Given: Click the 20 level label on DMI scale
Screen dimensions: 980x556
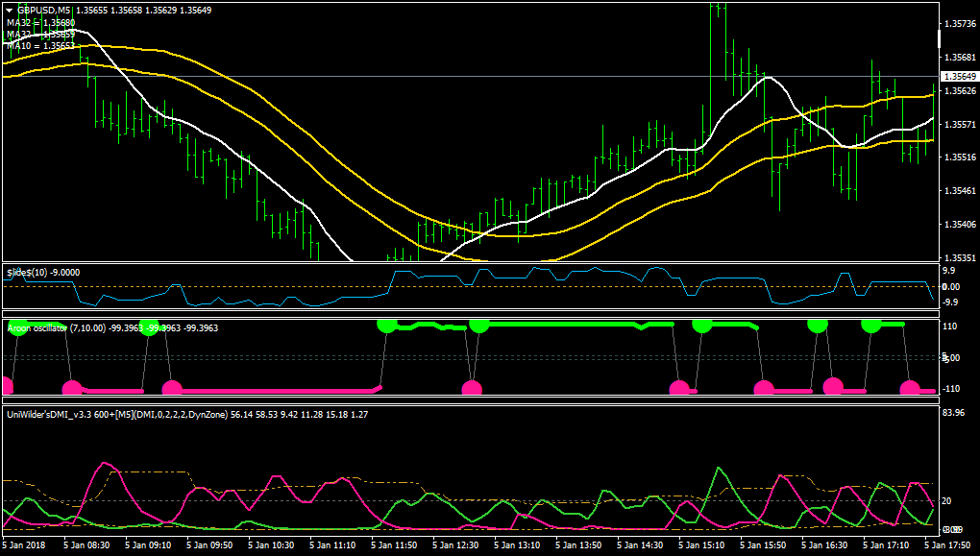Looking at the screenshot, I should tap(946, 500).
